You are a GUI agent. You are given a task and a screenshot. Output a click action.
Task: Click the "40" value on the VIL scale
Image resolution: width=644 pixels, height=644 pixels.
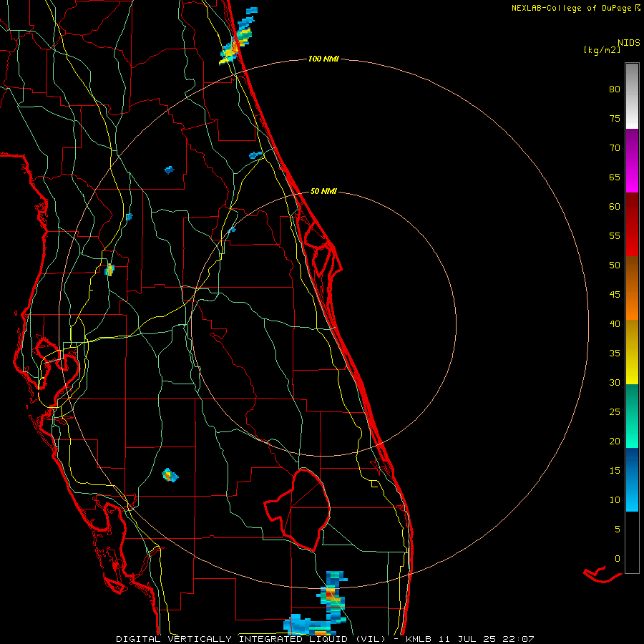tap(615, 324)
